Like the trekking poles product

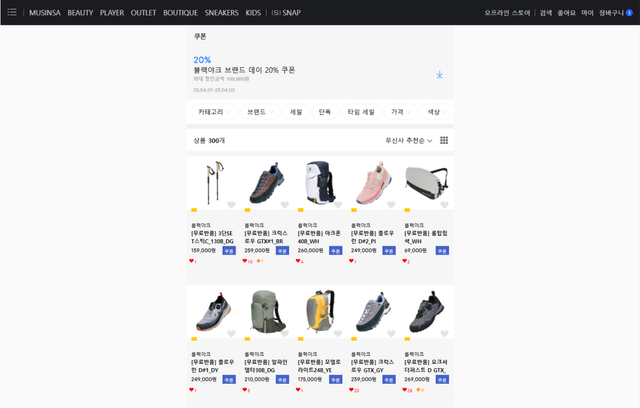[x=232, y=205]
